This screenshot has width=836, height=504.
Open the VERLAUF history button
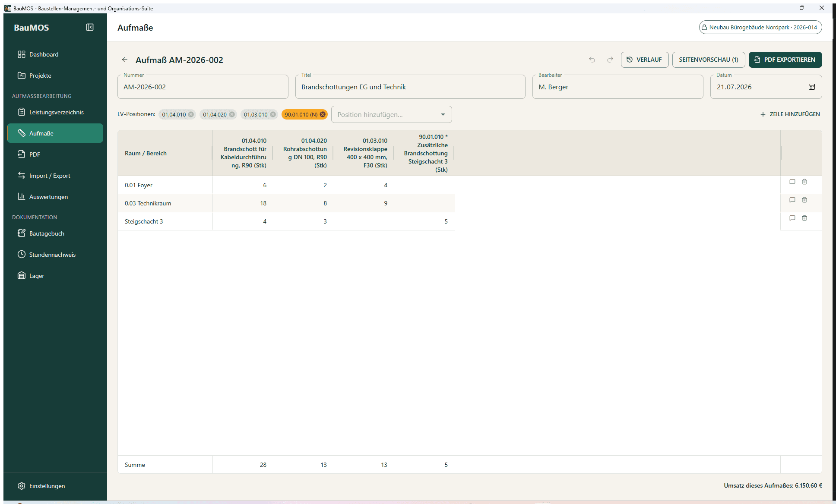click(x=645, y=60)
